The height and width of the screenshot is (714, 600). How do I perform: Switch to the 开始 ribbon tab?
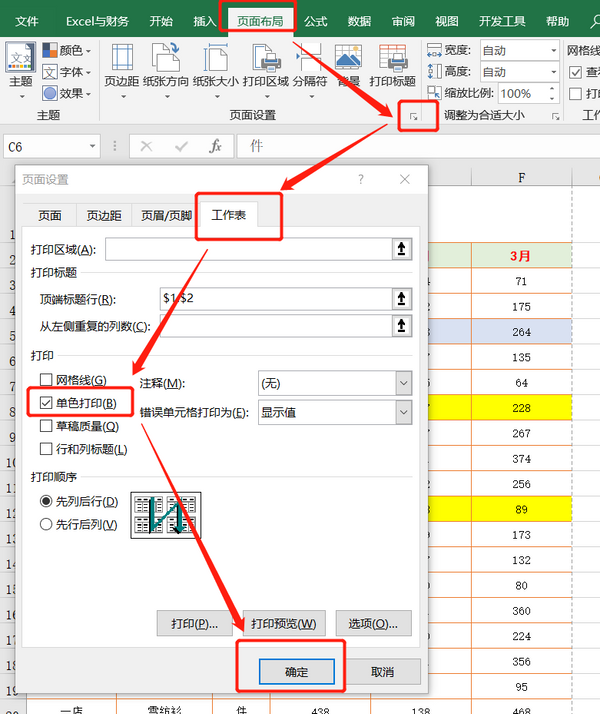161,21
